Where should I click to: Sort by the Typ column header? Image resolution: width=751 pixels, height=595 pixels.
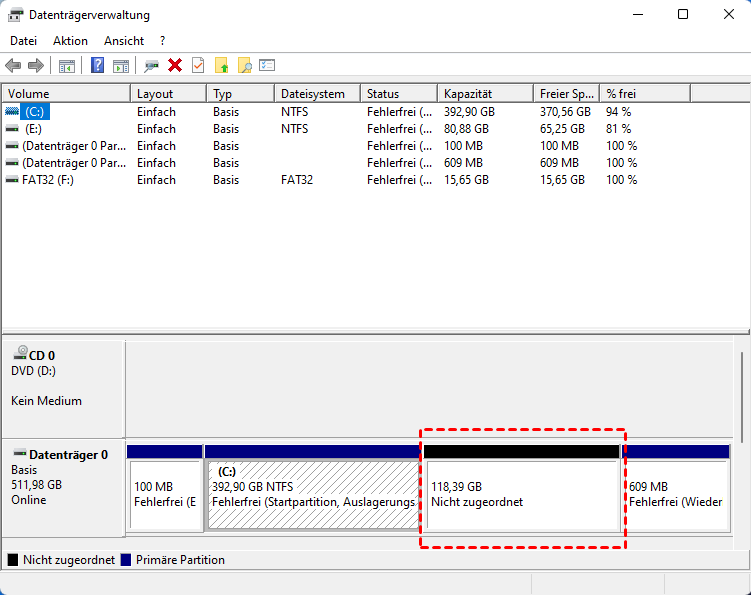(x=241, y=93)
